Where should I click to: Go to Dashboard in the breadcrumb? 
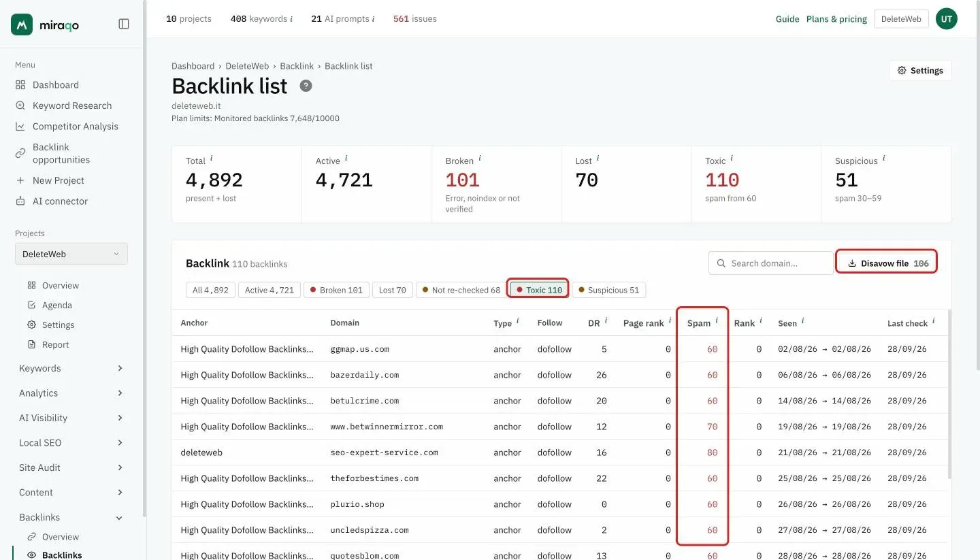[193, 66]
